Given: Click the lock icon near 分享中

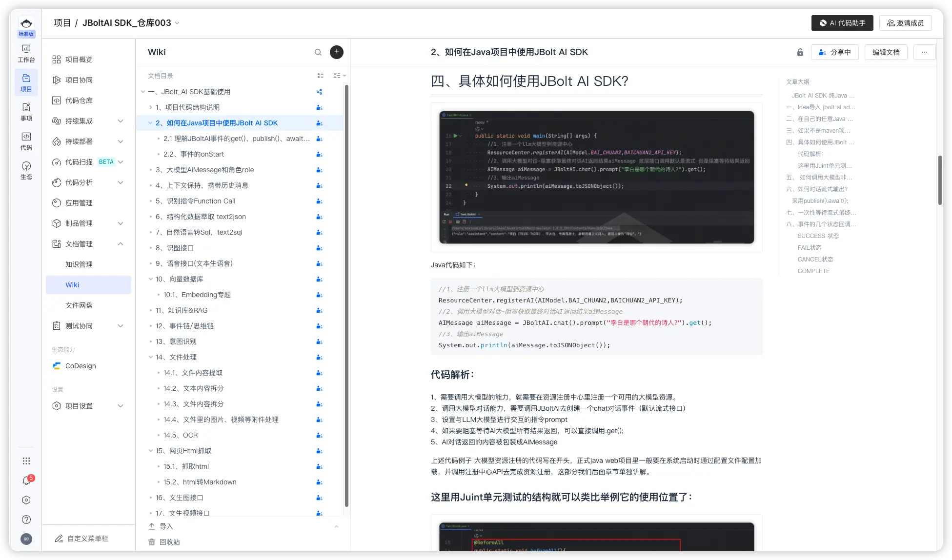Looking at the screenshot, I should click(800, 52).
